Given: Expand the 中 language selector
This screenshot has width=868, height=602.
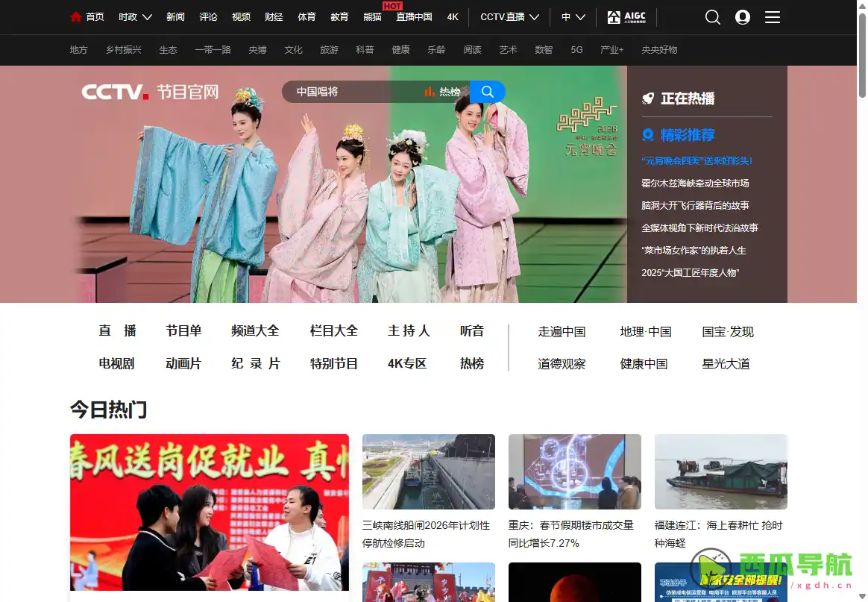Looking at the screenshot, I should pyautogui.click(x=573, y=16).
